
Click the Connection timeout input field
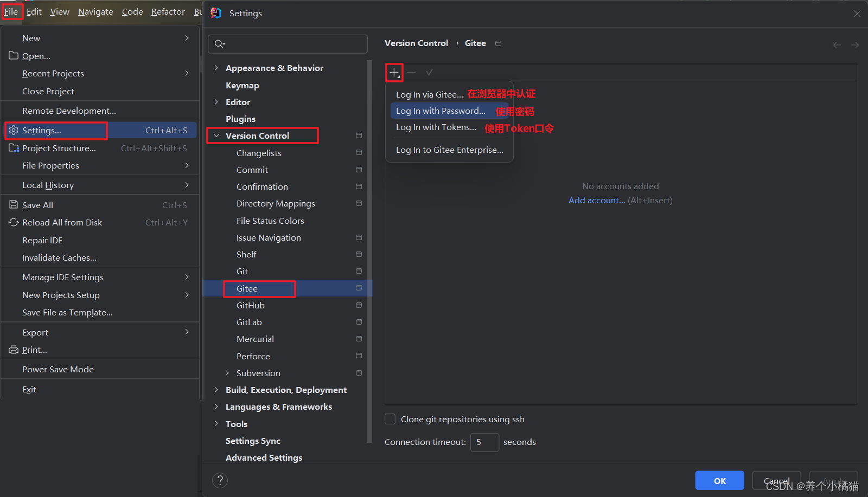tap(484, 442)
